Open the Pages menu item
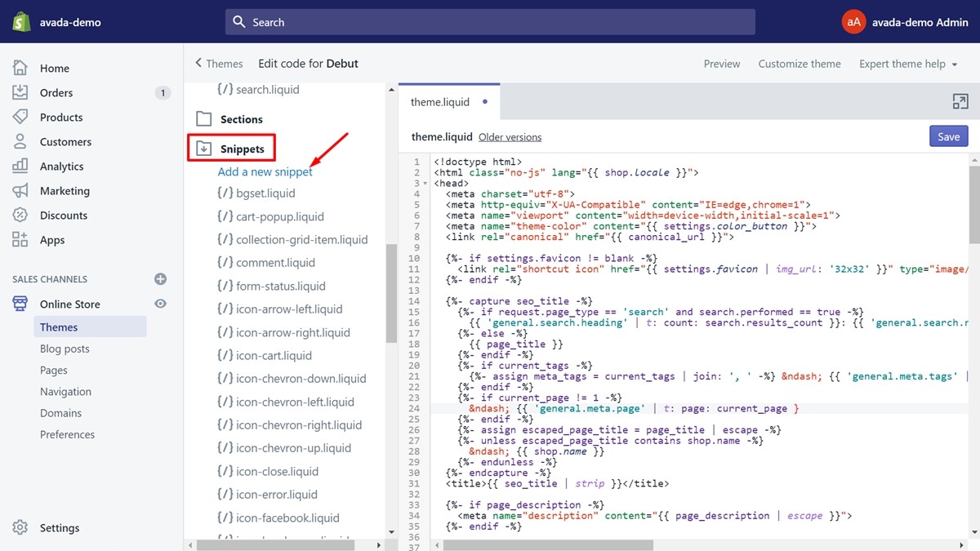Screen dimensions: 980x551 pos(54,370)
